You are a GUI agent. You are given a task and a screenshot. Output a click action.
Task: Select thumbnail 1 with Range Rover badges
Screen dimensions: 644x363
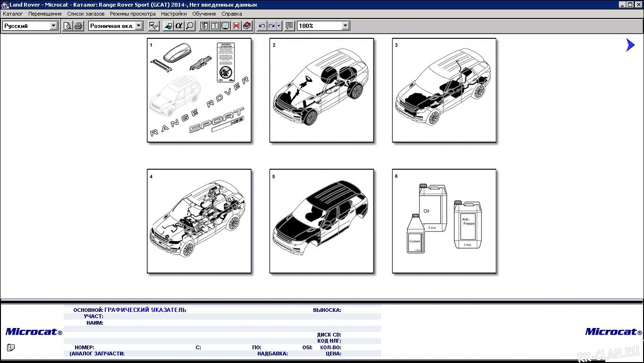pyautogui.click(x=199, y=90)
